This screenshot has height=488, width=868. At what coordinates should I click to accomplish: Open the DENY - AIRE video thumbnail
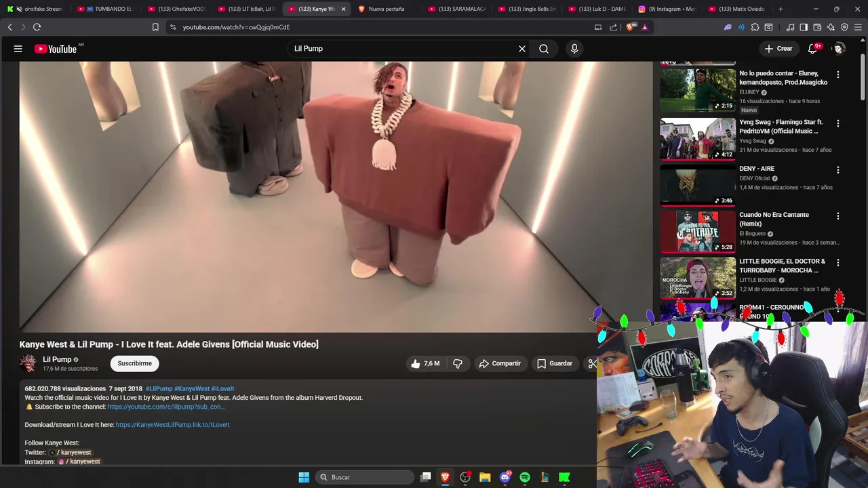(x=698, y=184)
